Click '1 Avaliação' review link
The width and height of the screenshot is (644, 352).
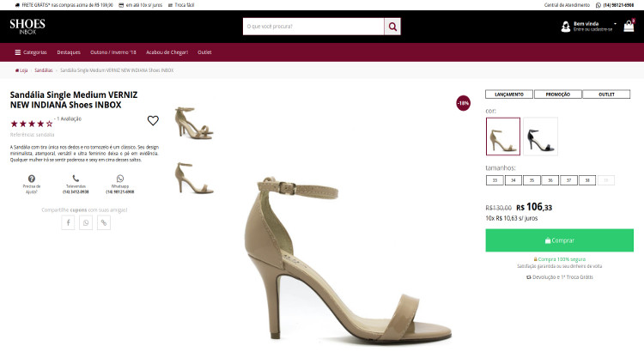(x=68, y=118)
